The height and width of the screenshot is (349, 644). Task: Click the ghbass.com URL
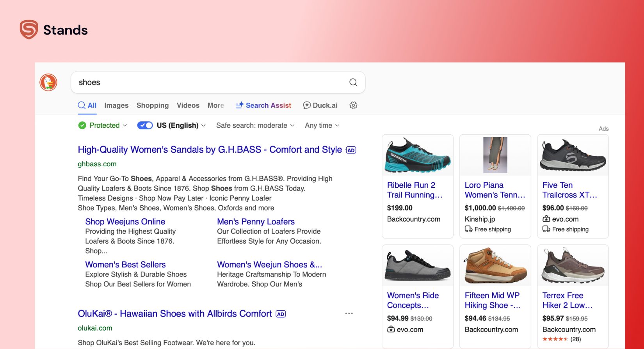point(97,164)
